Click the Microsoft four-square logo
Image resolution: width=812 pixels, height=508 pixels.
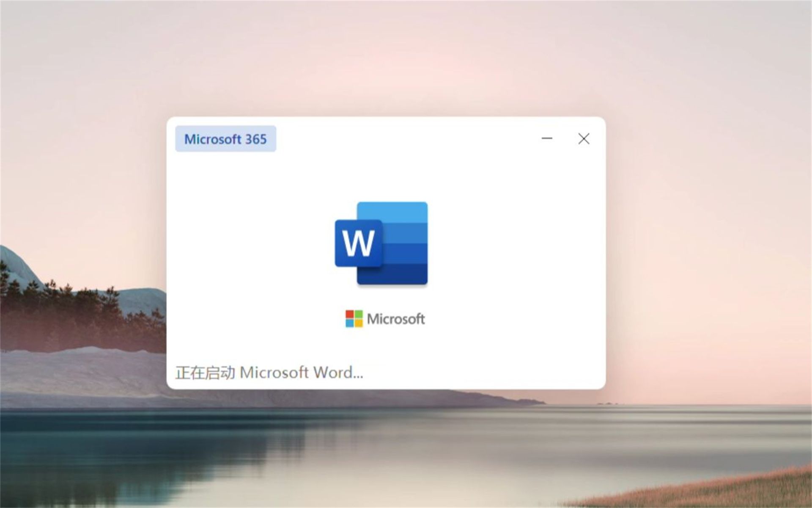tap(354, 319)
